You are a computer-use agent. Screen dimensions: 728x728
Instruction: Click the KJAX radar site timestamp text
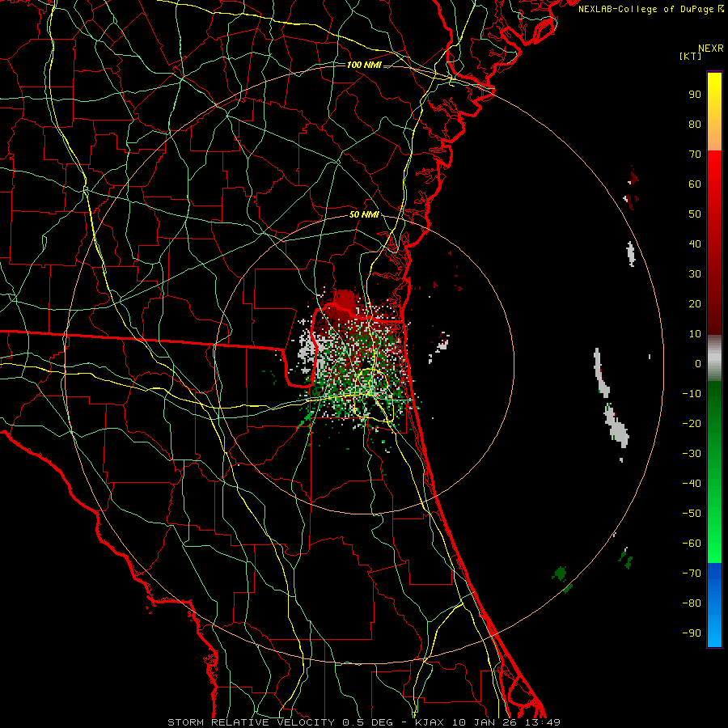(488, 722)
